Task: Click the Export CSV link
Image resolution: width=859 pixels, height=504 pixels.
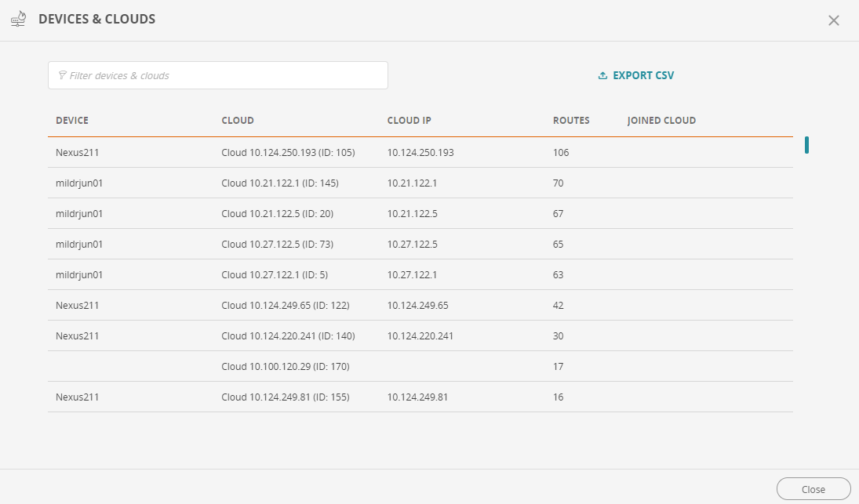Action: (643, 76)
